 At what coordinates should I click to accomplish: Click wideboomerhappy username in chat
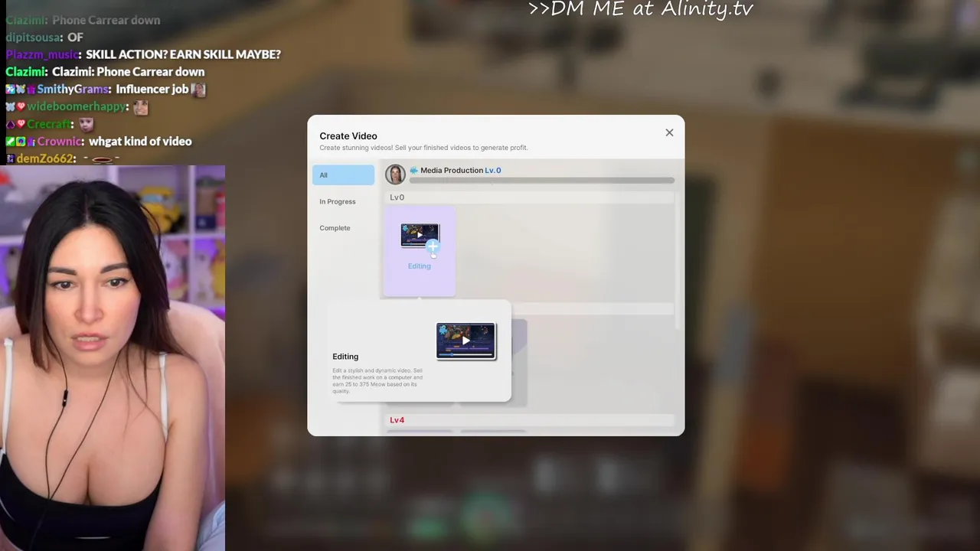click(77, 106)
